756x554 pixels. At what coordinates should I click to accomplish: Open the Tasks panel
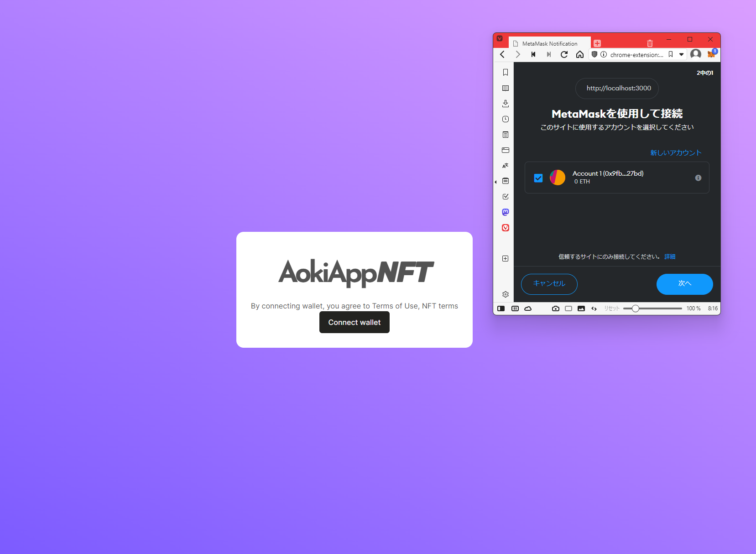[506, 197]
